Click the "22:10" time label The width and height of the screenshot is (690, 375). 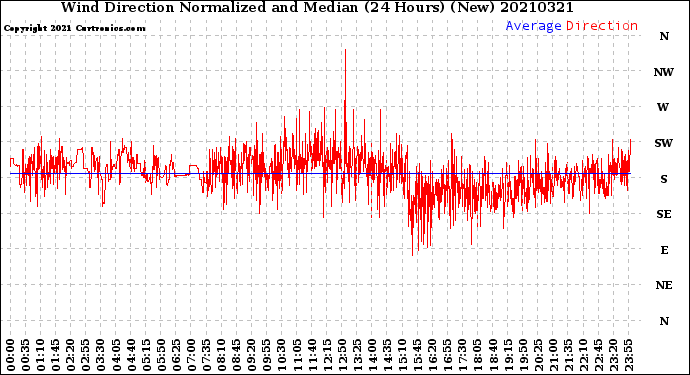tap(585, 355)
